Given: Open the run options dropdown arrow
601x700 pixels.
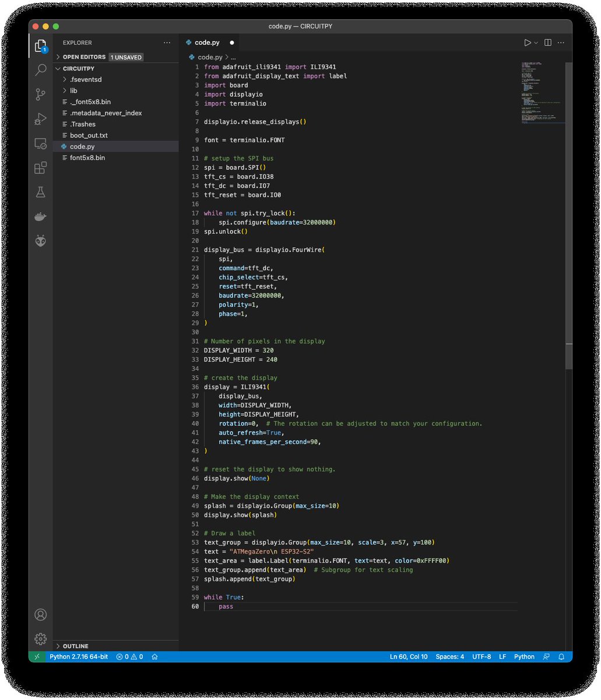Looking at the screenshot, I should (x=536, y=43).
